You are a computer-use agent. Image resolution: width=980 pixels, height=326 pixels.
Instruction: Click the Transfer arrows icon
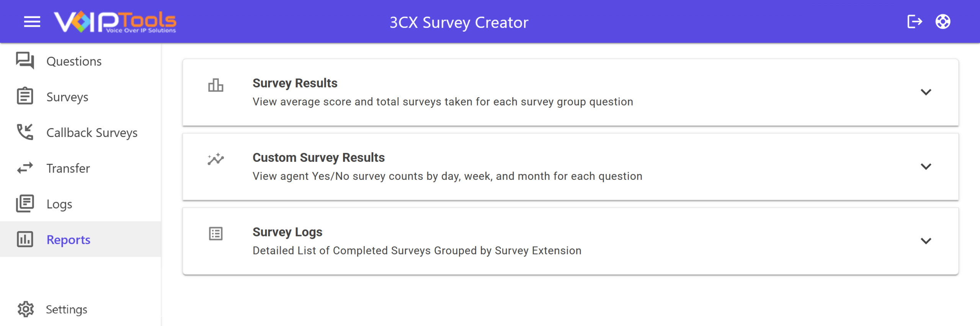pyautogui.click(x=25, y=168)
